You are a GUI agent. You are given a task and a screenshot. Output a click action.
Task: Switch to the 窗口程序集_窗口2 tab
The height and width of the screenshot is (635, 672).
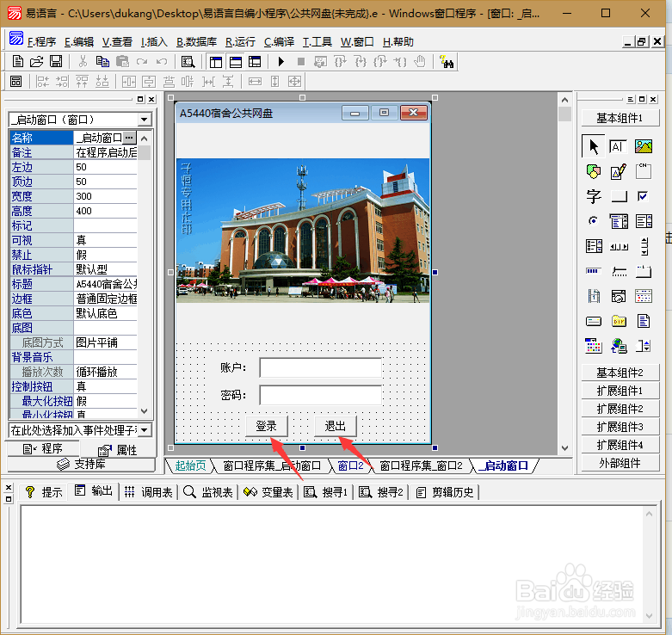click(421, 465)
